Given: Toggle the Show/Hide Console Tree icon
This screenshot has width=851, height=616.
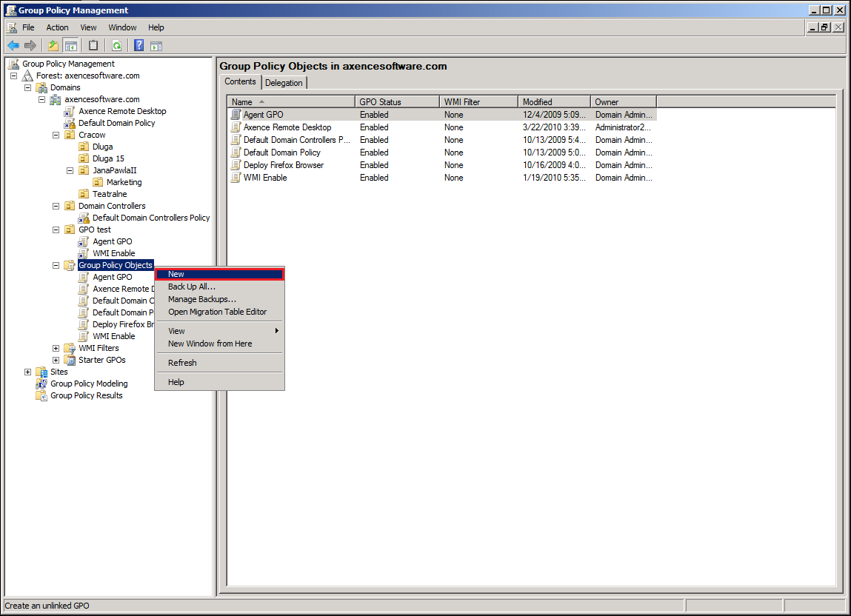Looking at the screenshot, I should pos(70,45).
